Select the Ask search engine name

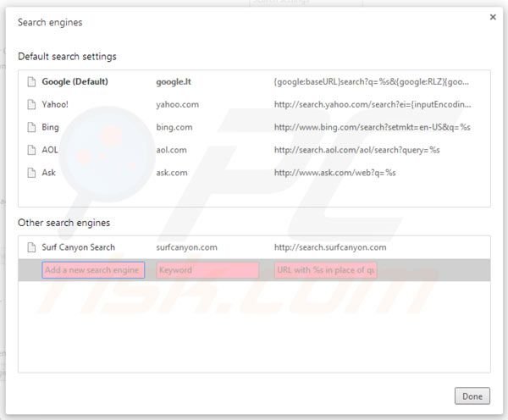(48, 173)
